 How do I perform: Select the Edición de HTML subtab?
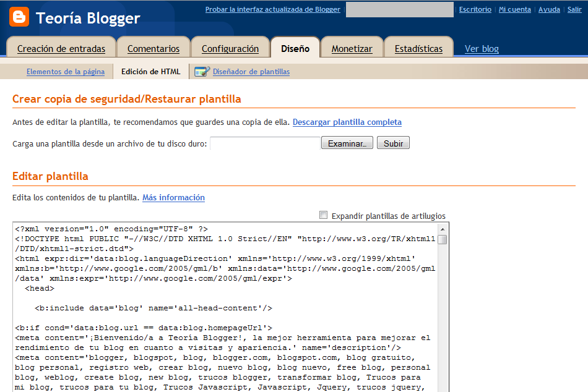pos(151,72)
